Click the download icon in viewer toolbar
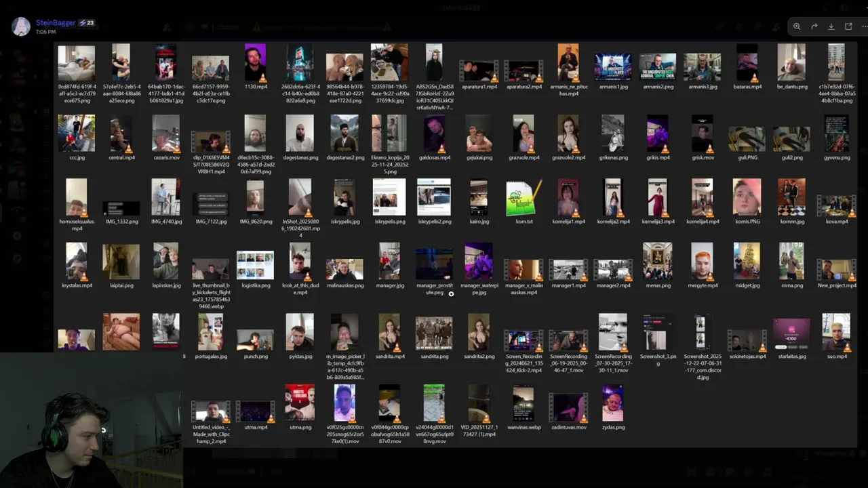The width and height of the screenshot is (868, 488). coord(831,26)
